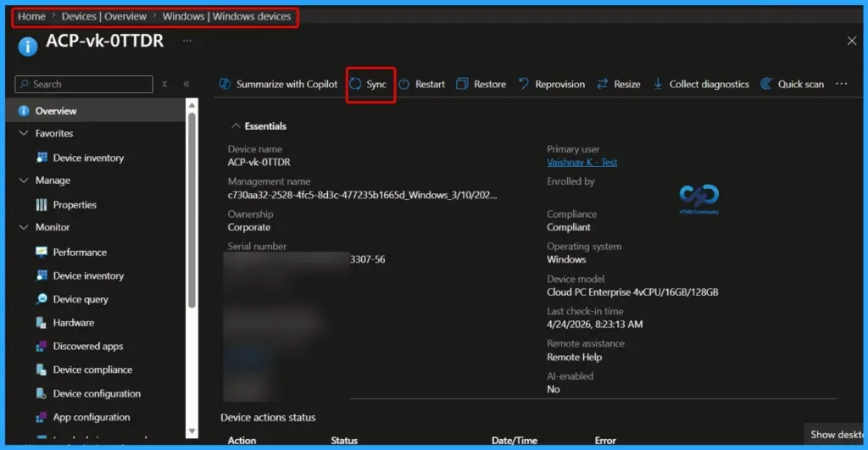868x450 pixels.
Task: Click the Show desktop button
Action: click(835, 435)
